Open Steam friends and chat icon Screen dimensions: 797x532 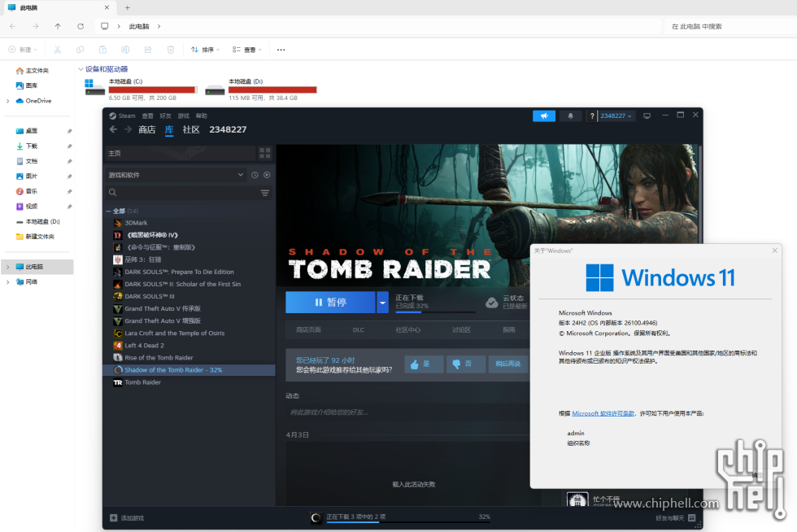point(692,517)
